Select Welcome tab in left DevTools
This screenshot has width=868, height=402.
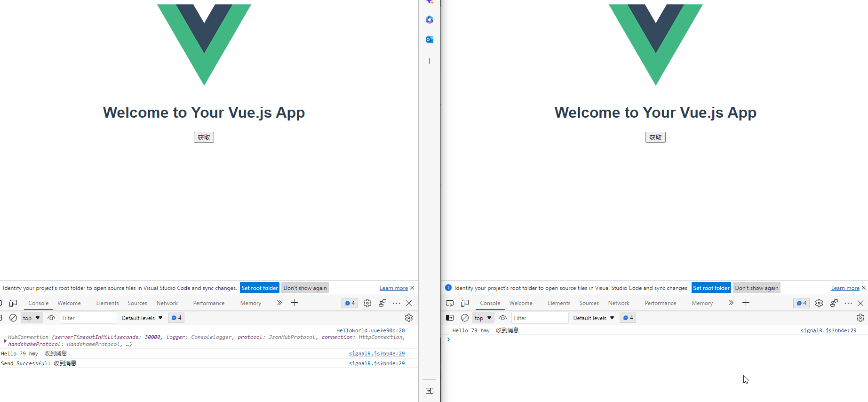[x=69, y=303]
